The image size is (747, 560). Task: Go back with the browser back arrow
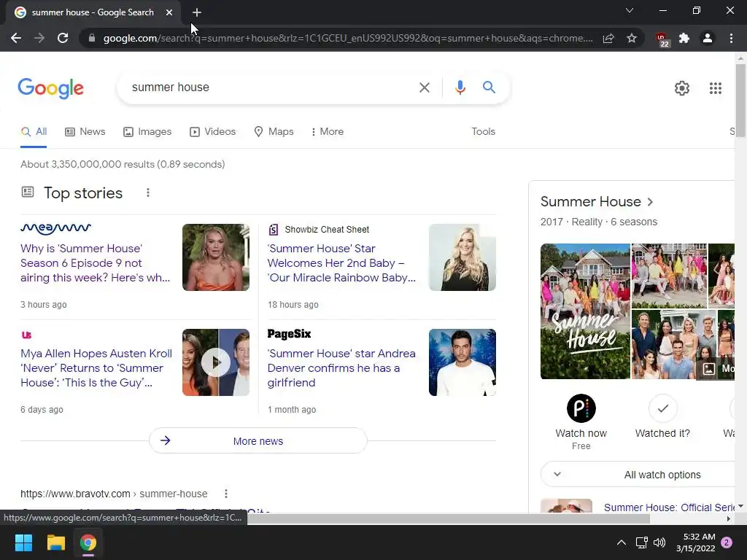pyautogui.click(x=16, y=38)
